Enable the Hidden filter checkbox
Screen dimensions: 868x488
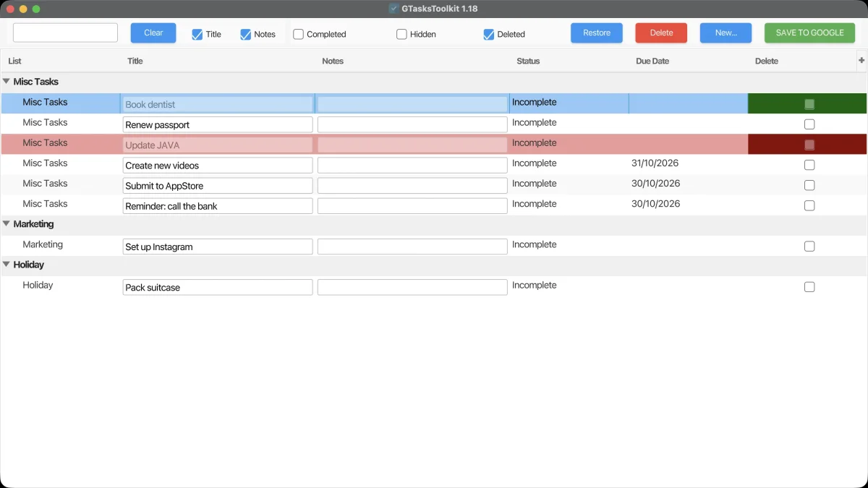(401, 34)
